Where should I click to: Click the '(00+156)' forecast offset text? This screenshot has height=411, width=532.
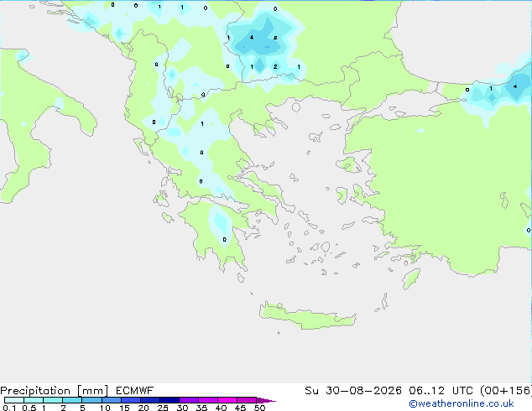point(506,390)
